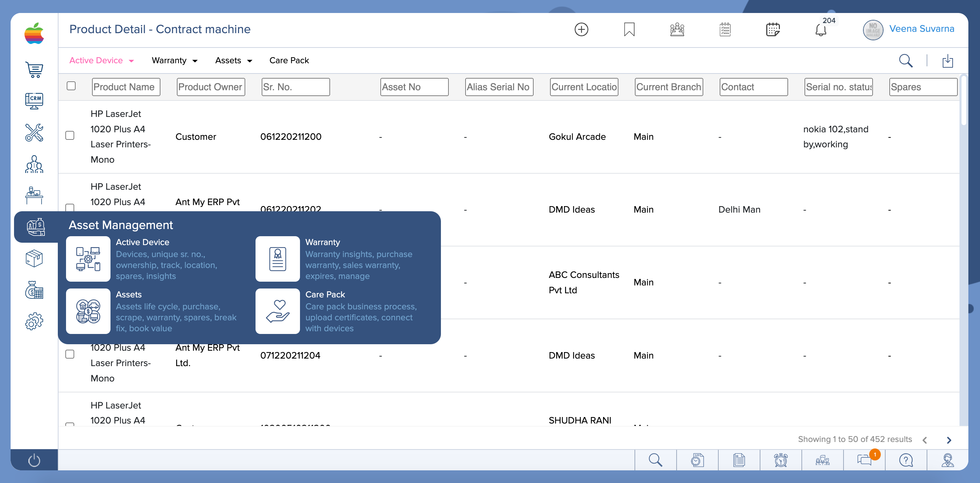980x483 pixels.
Task: Click the power logout icon
Action: pyautogui.click(x=34, y=460)
